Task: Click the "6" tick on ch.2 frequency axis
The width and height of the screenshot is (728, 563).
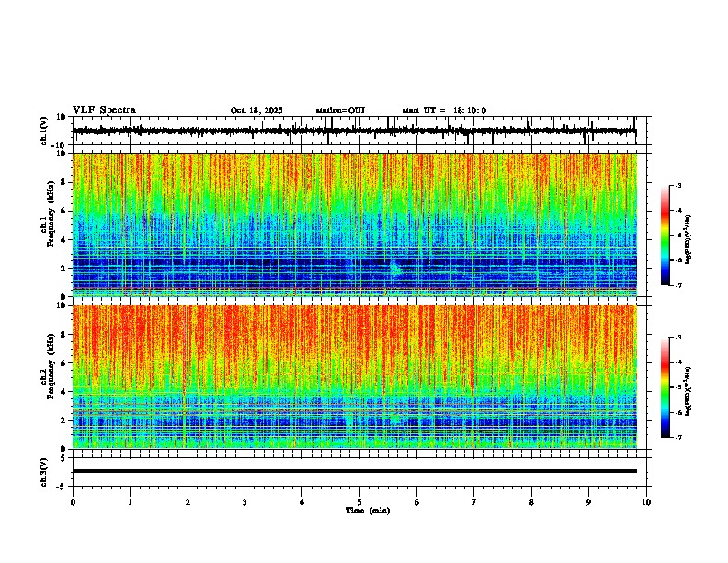Action: click(64, 362)
